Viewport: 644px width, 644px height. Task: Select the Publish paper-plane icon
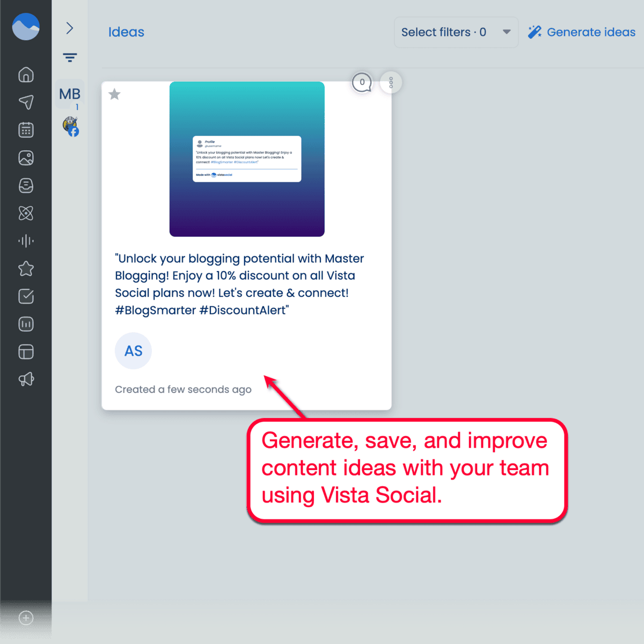click(x=26, y=102)
